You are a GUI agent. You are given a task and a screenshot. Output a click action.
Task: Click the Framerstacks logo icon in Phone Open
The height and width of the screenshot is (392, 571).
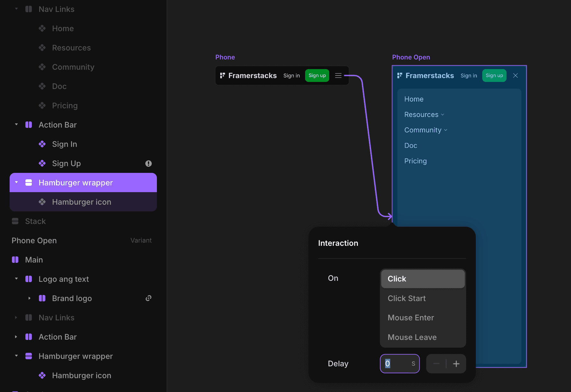pyautogui.click(x=399, y=76)
